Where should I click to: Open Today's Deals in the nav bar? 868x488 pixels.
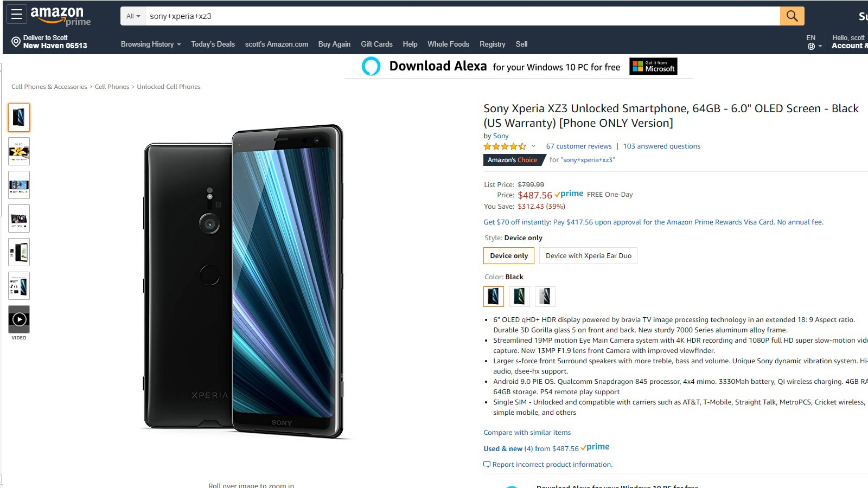[213, 44]
